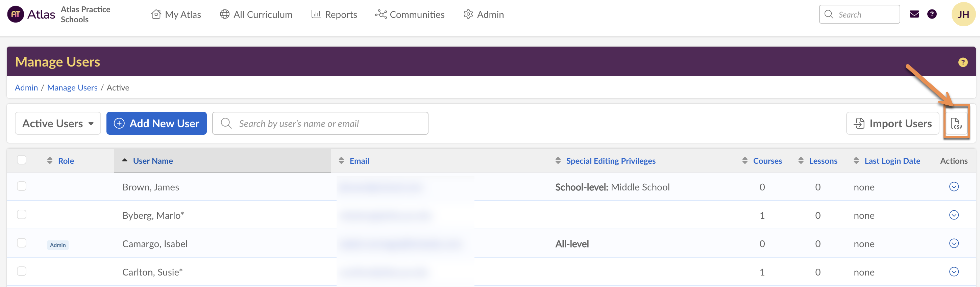Expand actions chevron for Carlton, Susie
The height and width of the screenshot is (287, 980).
tap(953, 272)
